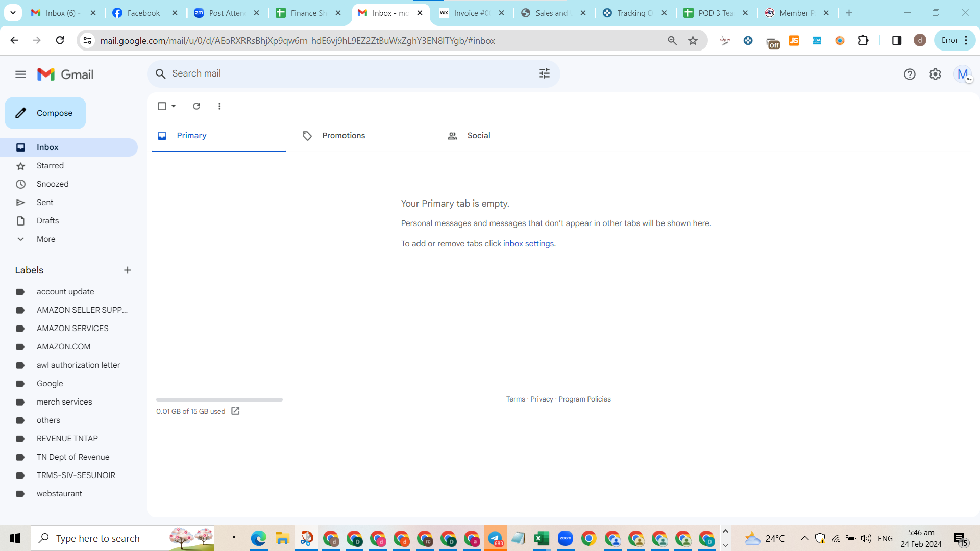Open Telegram from the taskbar
Viewport: 980px width, 551px height.
pyautogui.click(x=495, y=539)
